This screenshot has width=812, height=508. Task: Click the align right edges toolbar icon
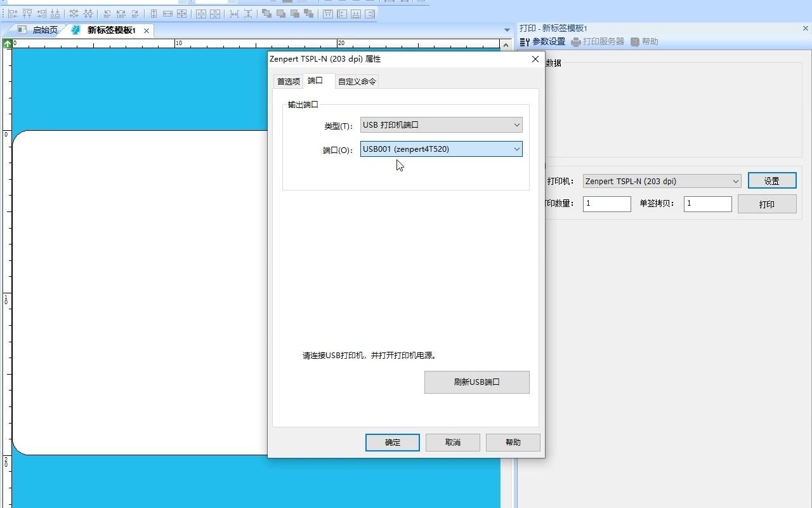click(41, 13)
